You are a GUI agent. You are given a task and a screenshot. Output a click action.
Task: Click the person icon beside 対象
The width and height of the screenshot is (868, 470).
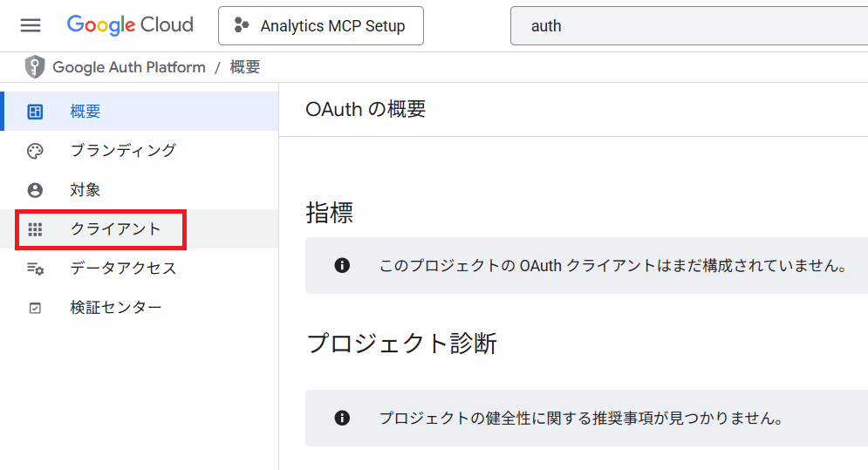tap(35, 190)
